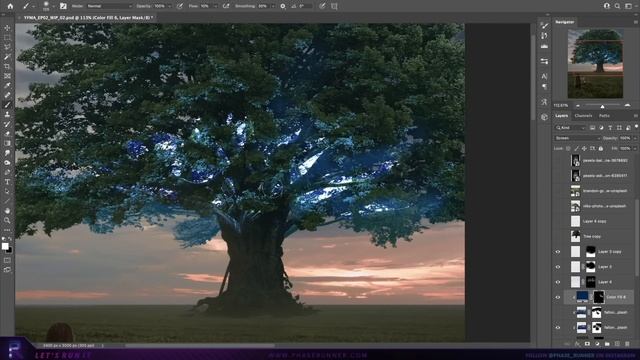The image size is (640, 360).
Task: Open the layer Fill dropdown
Action: [635, 148]
